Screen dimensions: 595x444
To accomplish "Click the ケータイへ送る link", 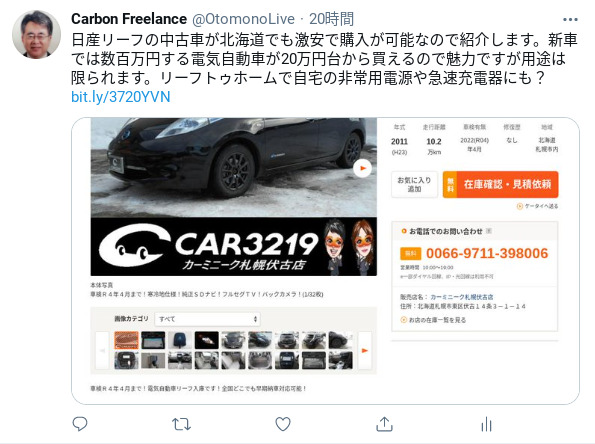I will point(538,206).
